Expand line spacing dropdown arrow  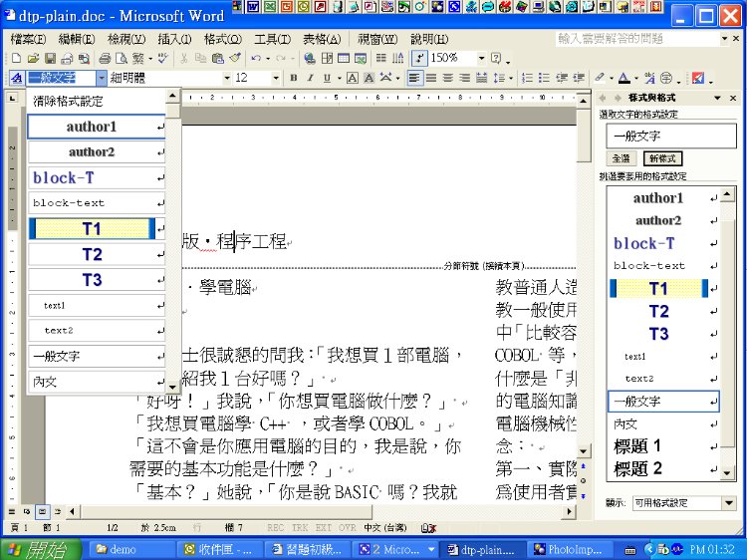coord(511,78)
